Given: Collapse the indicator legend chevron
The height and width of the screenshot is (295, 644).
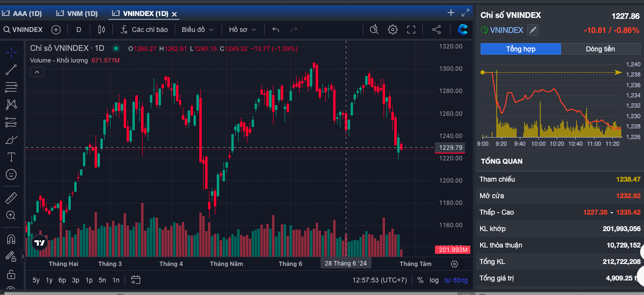Looking at the screenshot, I should click(x=37, y=72).
